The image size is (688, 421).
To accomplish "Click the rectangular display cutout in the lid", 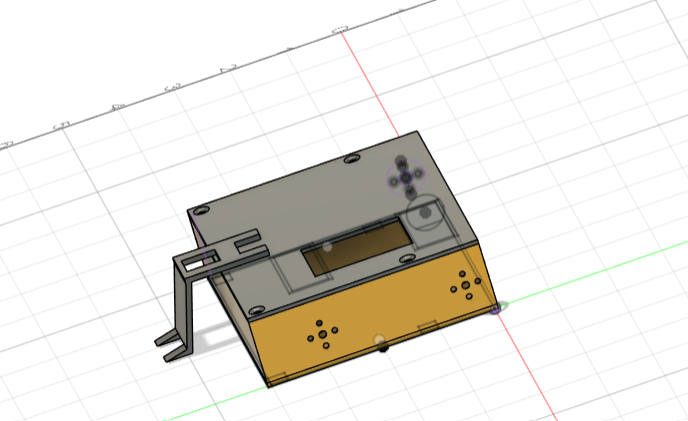I will click(x=358, y=248).
